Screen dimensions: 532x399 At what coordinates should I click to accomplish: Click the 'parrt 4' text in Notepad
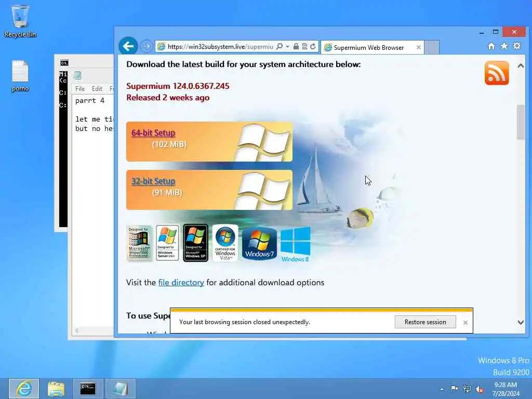[x=89, y=100]
